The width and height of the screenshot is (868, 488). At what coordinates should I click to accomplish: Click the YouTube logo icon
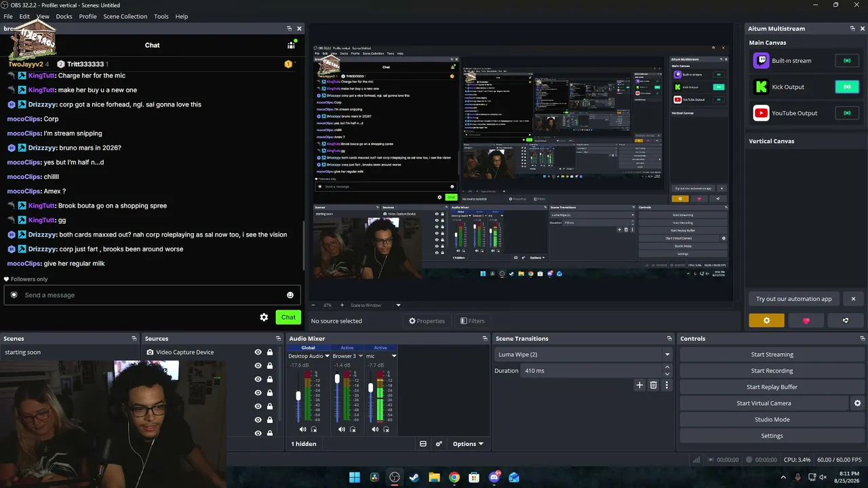point(761,113)
